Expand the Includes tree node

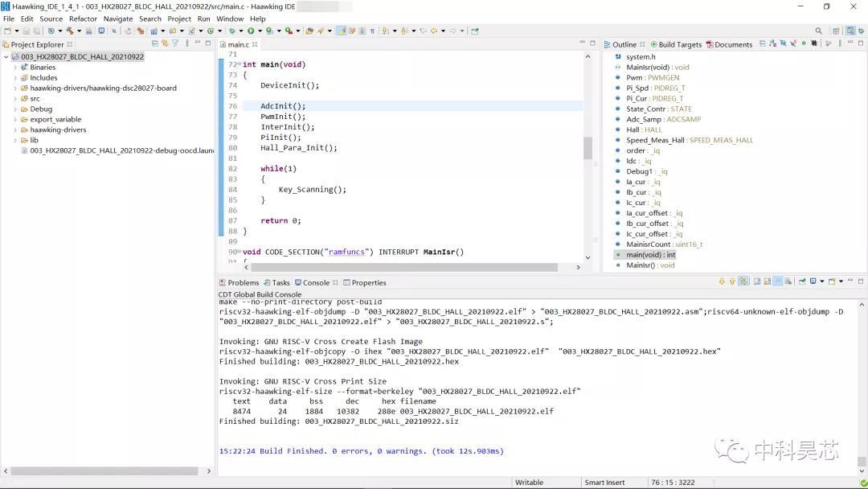pos(15,77)
